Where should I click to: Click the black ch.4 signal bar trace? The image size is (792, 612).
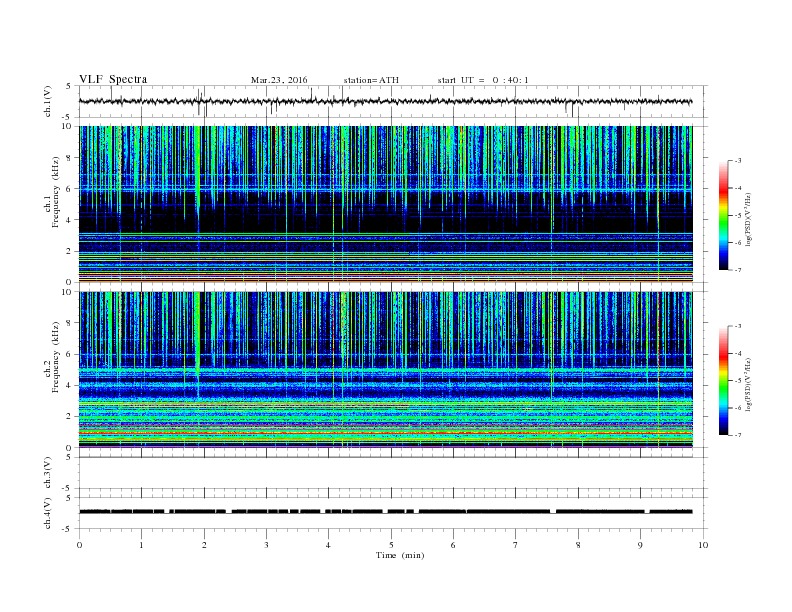coord(385,512)
